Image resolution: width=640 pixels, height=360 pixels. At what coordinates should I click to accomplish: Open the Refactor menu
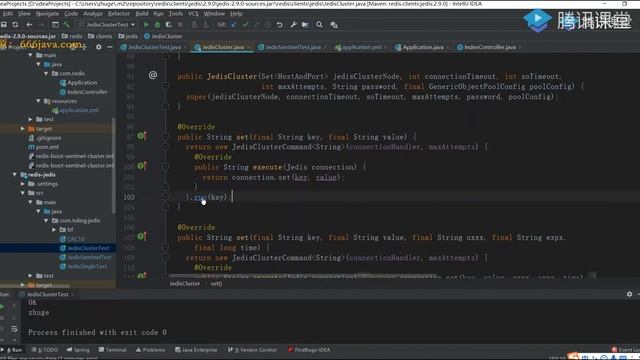(118, 13)
